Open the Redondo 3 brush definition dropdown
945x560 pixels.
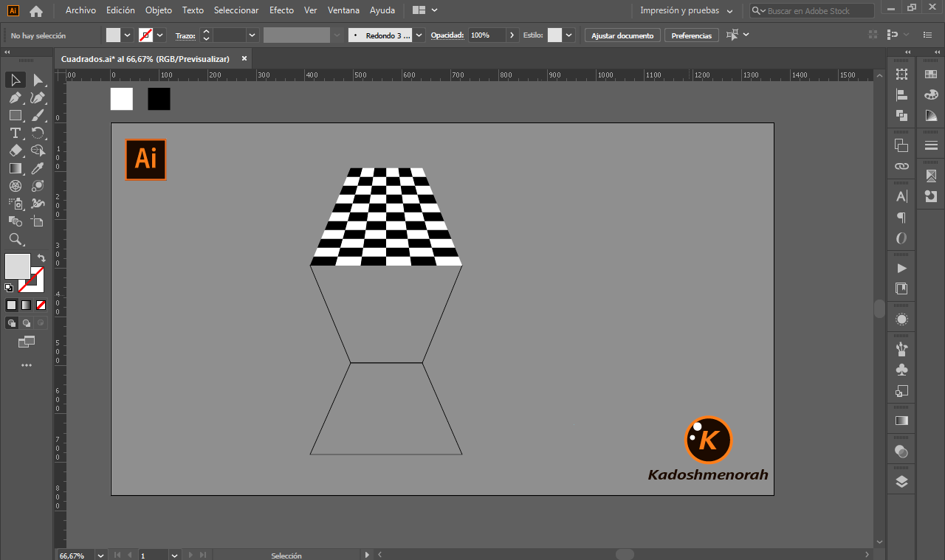[419, 35]
